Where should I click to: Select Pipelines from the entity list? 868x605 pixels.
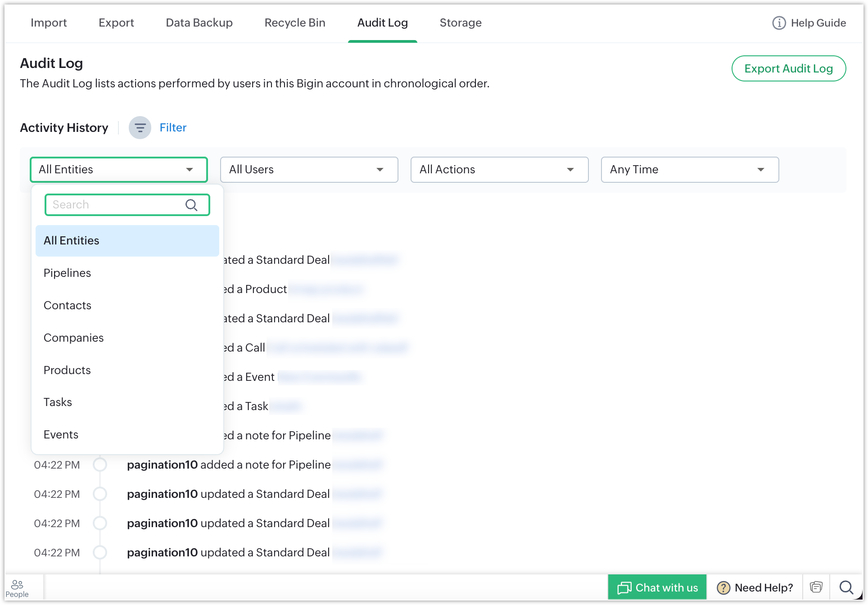(x=68, y=273)
